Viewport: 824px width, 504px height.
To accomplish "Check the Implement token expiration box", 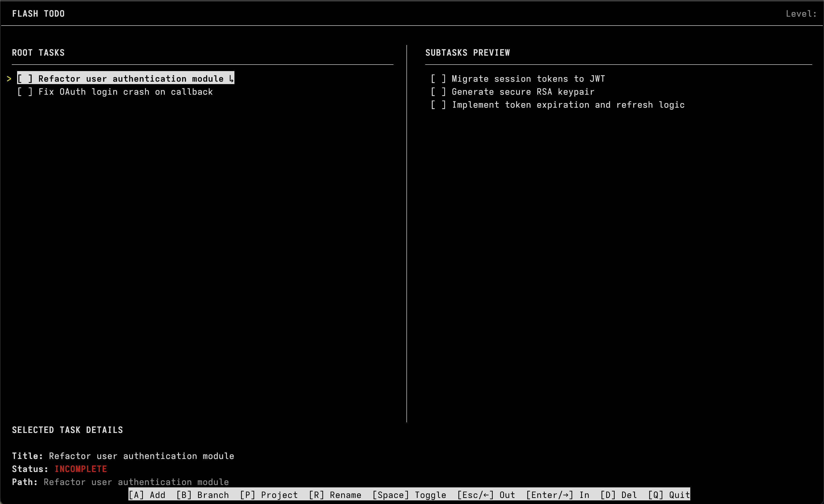I will point(439,105).
